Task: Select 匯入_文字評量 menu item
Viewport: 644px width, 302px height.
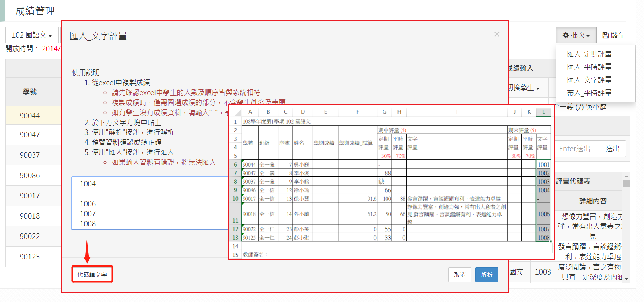Action: tap(589, 80)
